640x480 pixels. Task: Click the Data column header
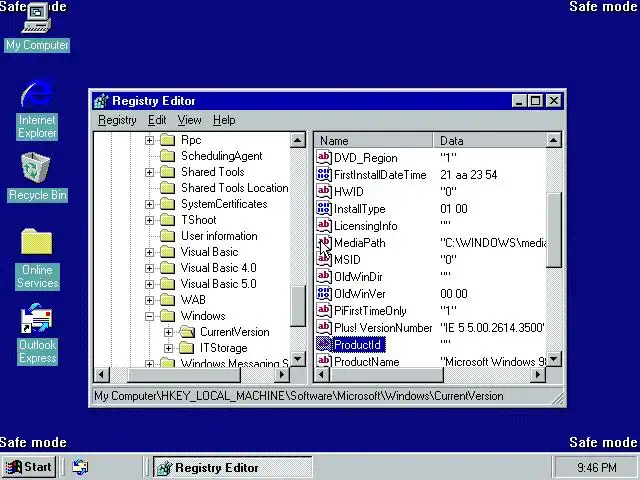[x=489, y=140]
